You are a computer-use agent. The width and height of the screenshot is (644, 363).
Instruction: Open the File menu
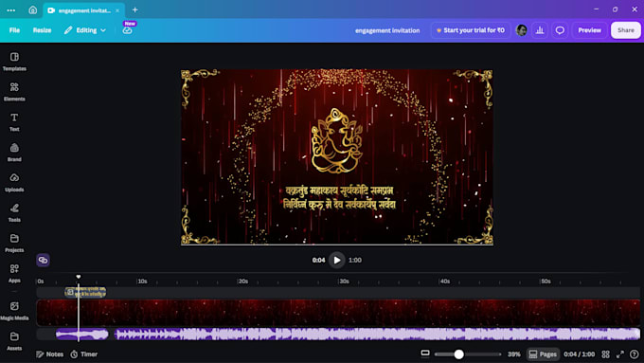point(14,30)
